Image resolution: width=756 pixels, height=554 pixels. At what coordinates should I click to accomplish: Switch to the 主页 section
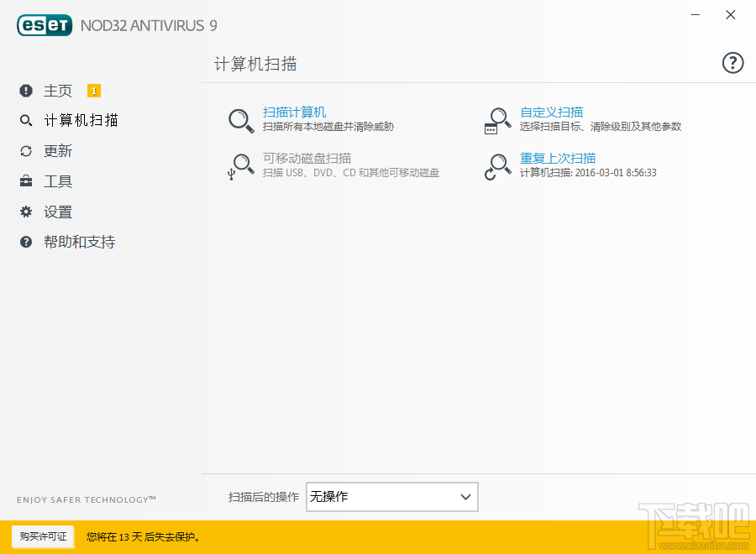(x=57, y=91)
